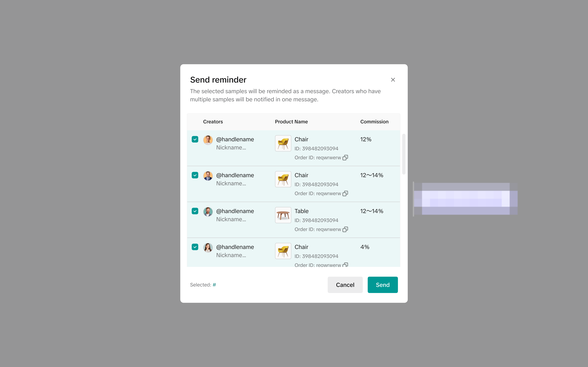Viewport: 588px width, 367px height.
Task: Copy the Table product's Order ID
Action: [x=345, y=229]
